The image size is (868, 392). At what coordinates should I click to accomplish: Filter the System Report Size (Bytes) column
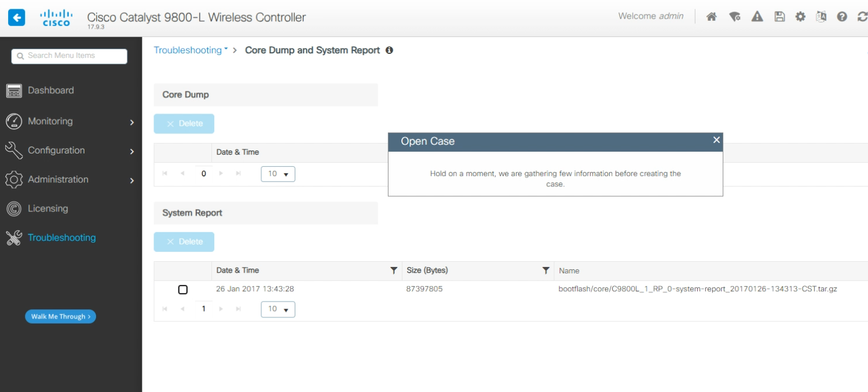545,270
